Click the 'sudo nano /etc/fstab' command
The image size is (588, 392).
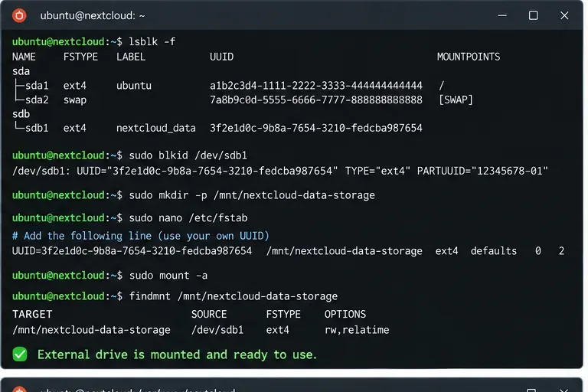pos(188,218)
